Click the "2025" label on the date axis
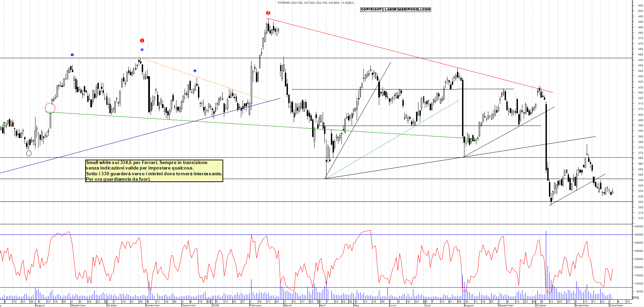 point(216,305)
